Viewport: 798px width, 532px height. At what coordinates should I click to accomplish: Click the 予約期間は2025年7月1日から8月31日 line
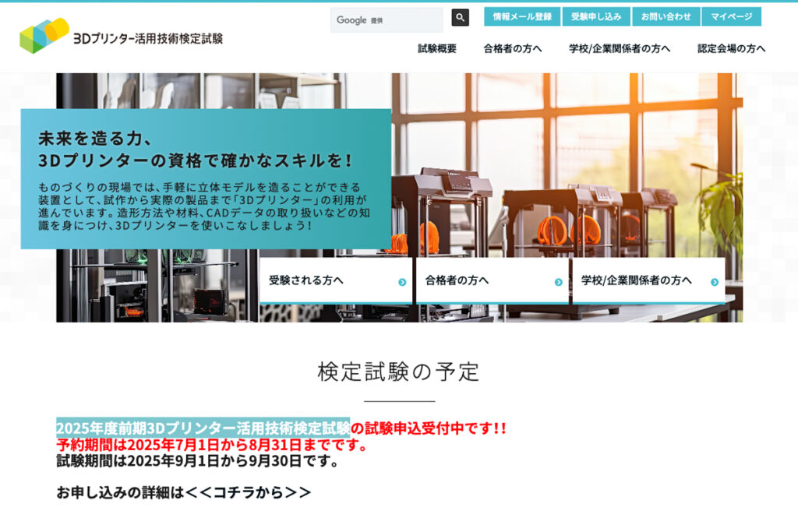212,445
